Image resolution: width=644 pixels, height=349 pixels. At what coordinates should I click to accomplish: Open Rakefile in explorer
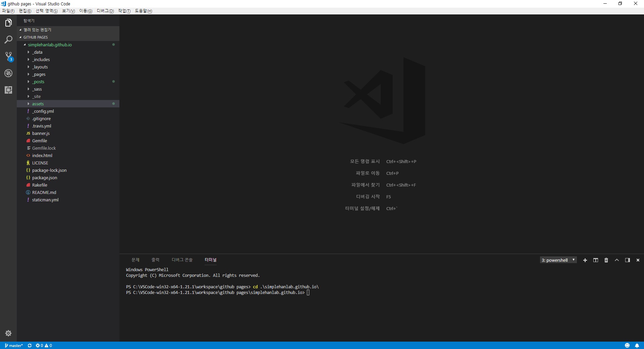coord(68,185)
